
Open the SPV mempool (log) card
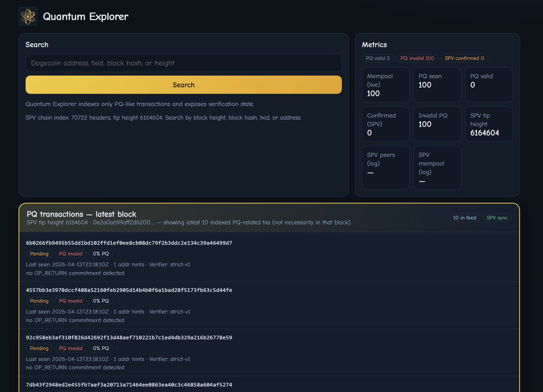tap(437, 168)
